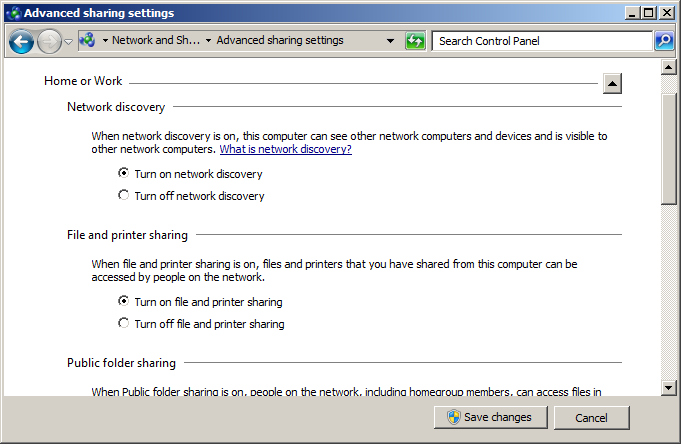The image size is (681, 444).
Task: Click the network icon in address bar
Action: tap(88, 41)
